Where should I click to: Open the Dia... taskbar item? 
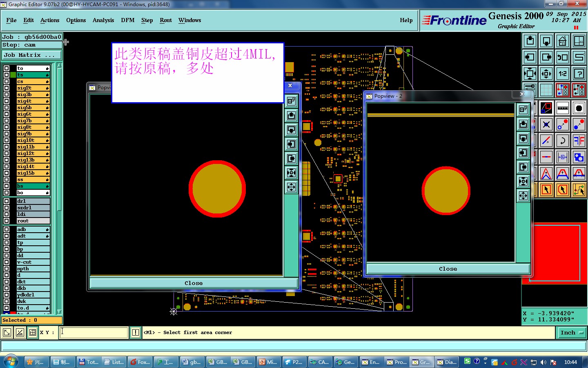point(447,362)
